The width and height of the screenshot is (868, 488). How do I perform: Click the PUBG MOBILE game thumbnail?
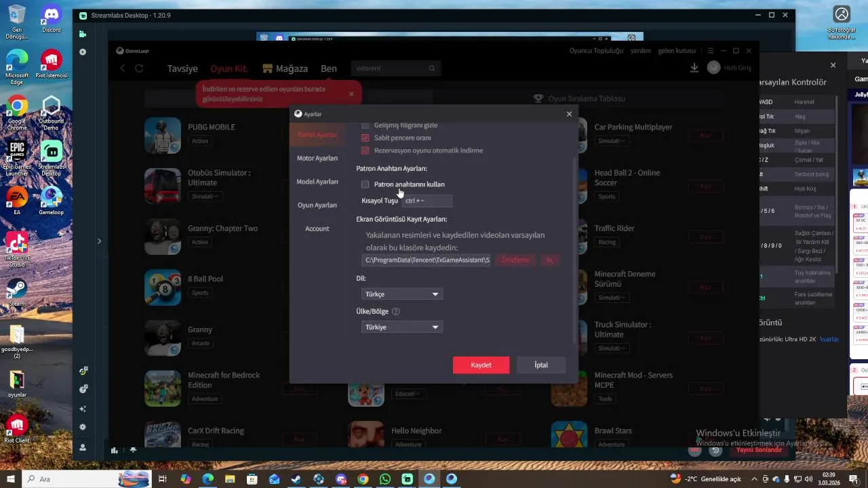(x=163, y=136)
